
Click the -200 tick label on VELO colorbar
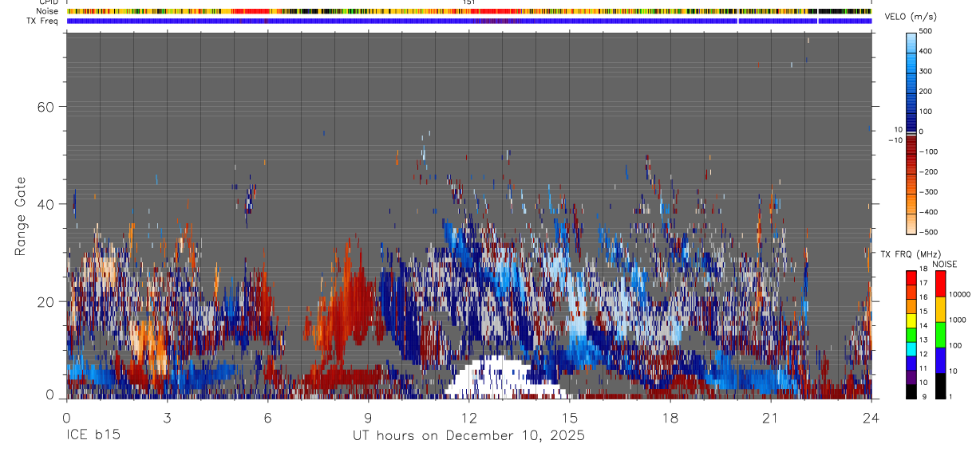pyautogui.click(x=927, y=171)
